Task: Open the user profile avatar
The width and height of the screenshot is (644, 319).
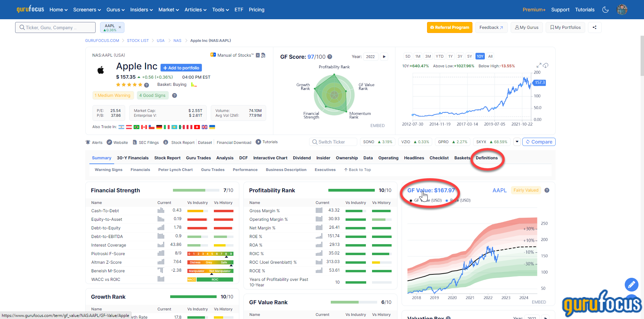Action: pyautogui.click(x=622, y=10)
